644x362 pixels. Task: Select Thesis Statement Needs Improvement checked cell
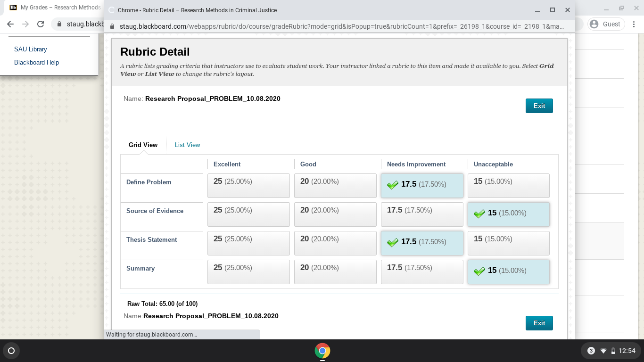(422, 243)
